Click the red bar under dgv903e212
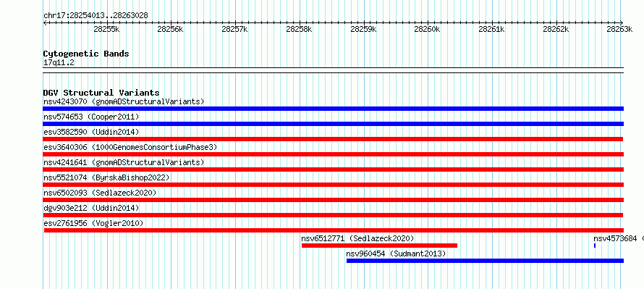 click(333, 215)
